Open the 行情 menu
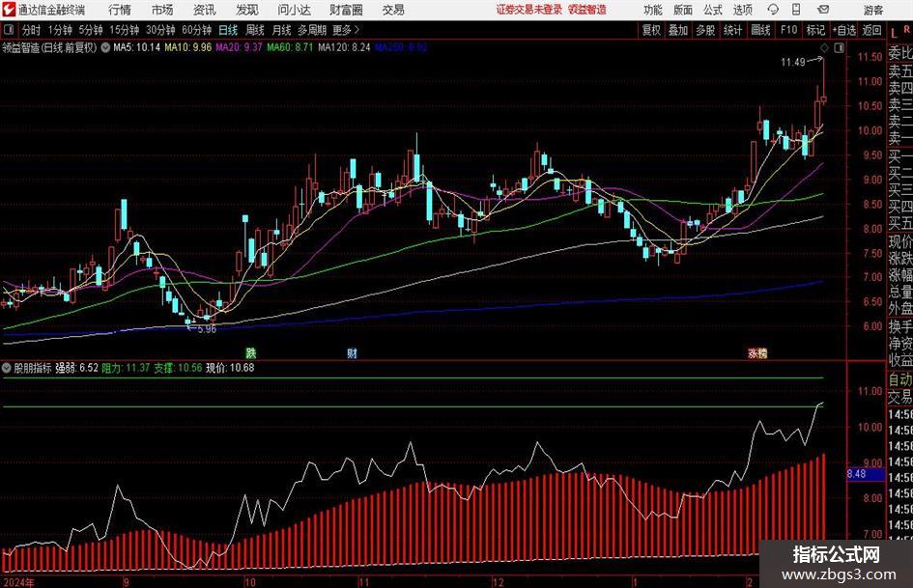This screenshot has height=588, width=913. click(x=120, y=10)
